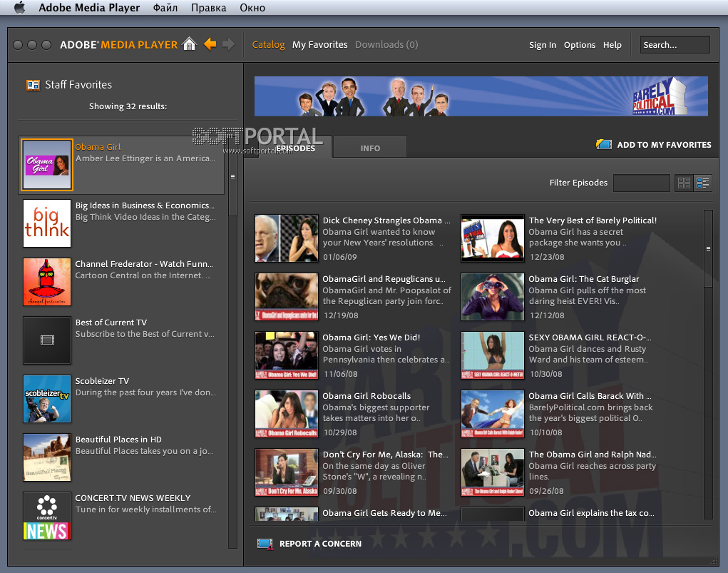Play Obama Girl Calls Barack With thumbnail
The height and width of the screenshot is (573, 728).
coord(493,414)
